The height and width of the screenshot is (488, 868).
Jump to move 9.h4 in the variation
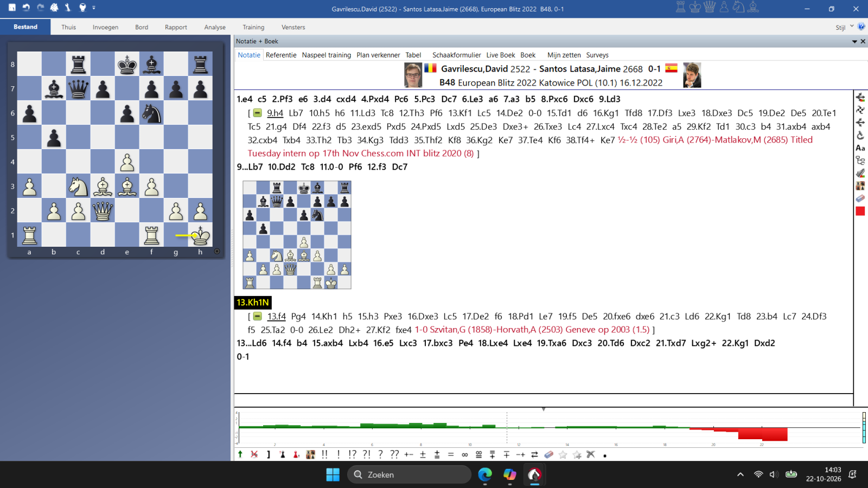pyautogui.click(x=275, y=113)
